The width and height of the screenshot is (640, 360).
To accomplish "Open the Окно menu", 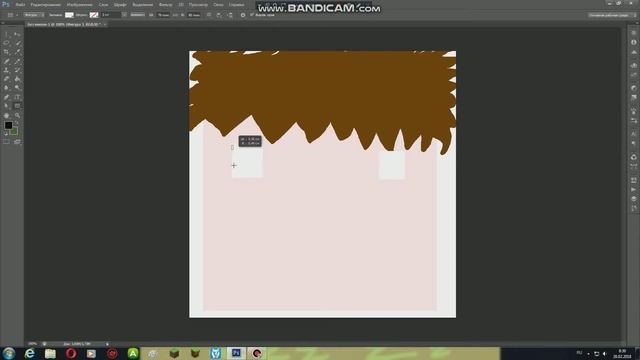I will pos(218,4).
